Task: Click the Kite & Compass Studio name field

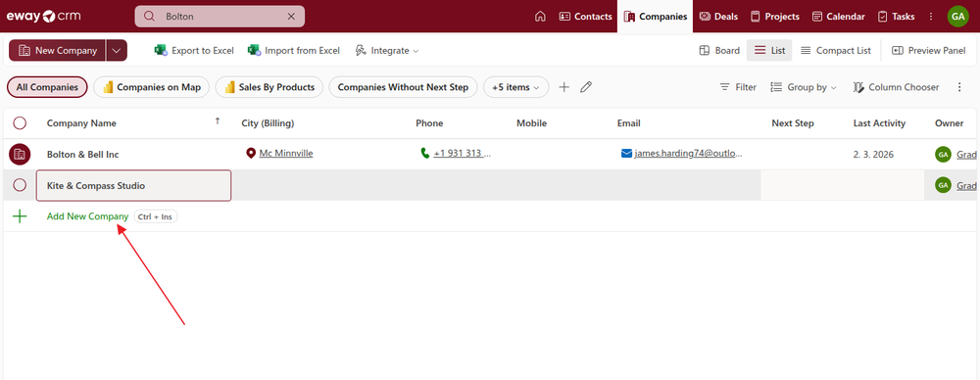Action: pyautogui.click(x=133, y=185)
